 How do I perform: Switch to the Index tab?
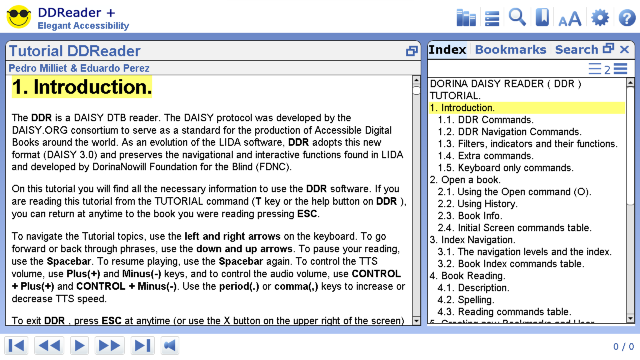(x=447, y=49)
